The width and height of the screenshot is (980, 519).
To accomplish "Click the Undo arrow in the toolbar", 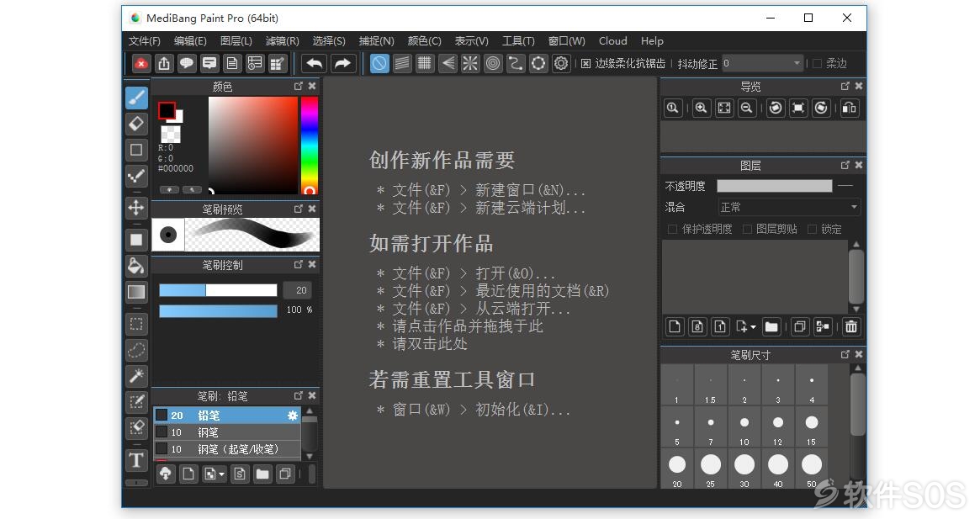I will click(315, 63).
